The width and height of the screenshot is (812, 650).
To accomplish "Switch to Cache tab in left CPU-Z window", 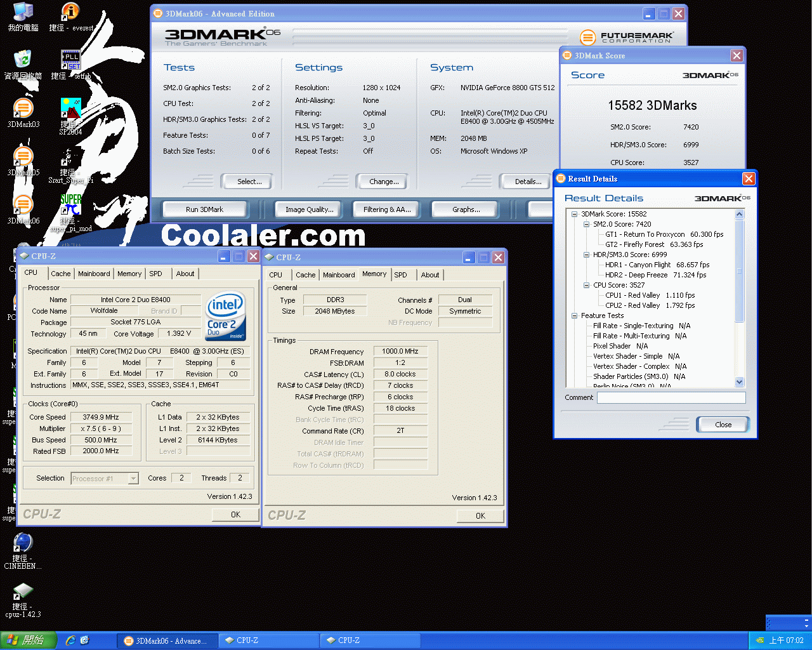I will [x=61, y=274].
